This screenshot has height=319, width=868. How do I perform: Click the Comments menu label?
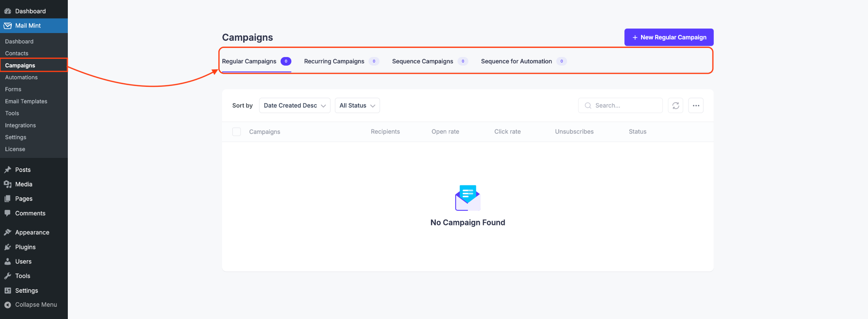[30, 213]
